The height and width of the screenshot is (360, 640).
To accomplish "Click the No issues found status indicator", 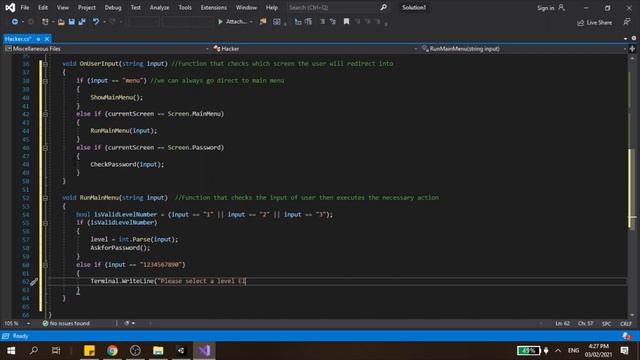I will (66, 323).
